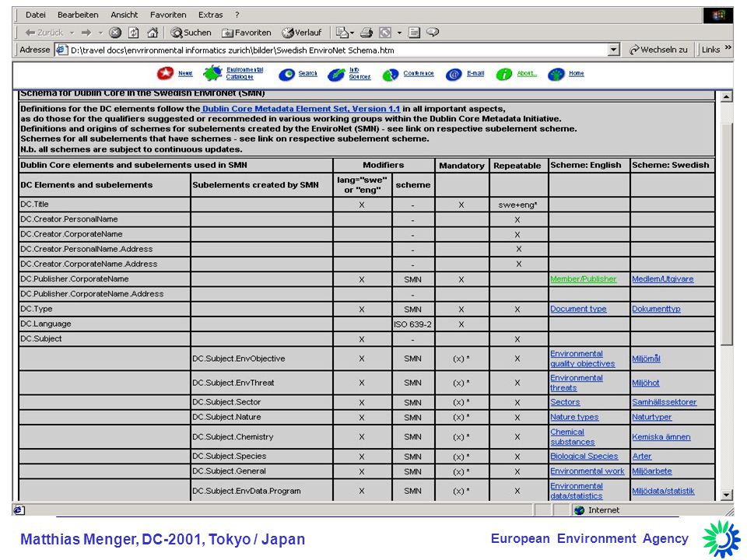Open the Extras menu

pos(210,15)
